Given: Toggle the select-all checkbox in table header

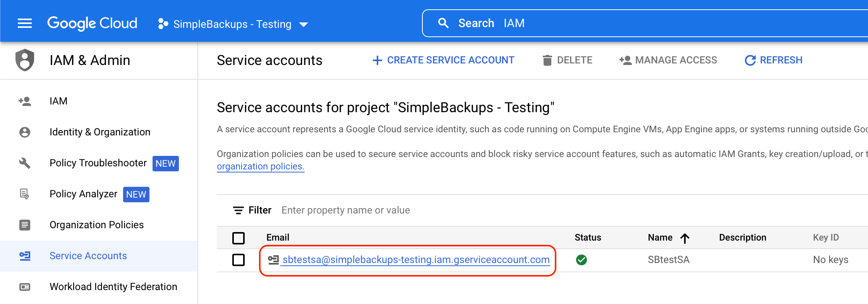Looking at the screenshot, I should click(x=238, y=238).
